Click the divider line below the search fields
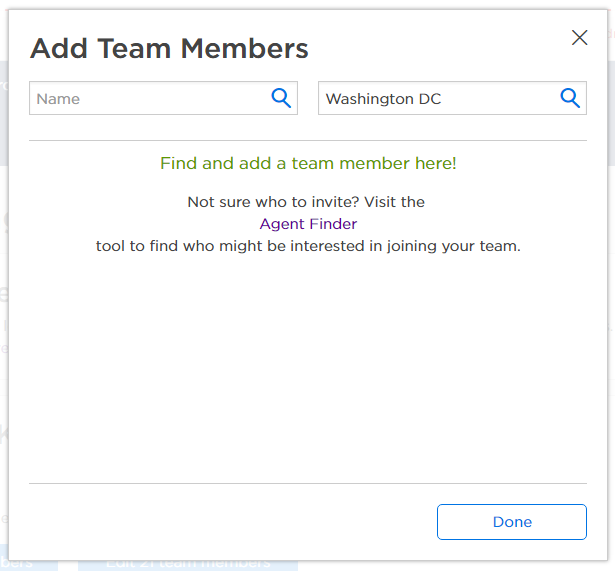Image resolution: width=615 pixels, height=571 pixels. (x=308, y=141)
